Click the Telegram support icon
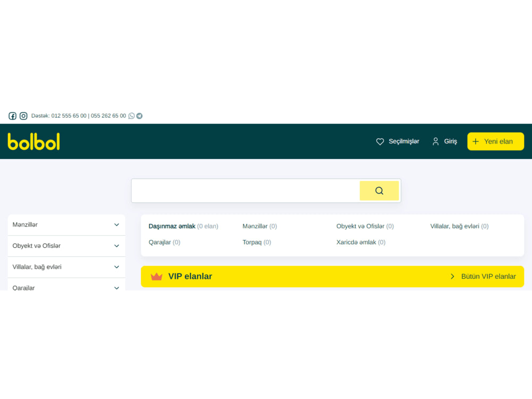 pos(139,116)
